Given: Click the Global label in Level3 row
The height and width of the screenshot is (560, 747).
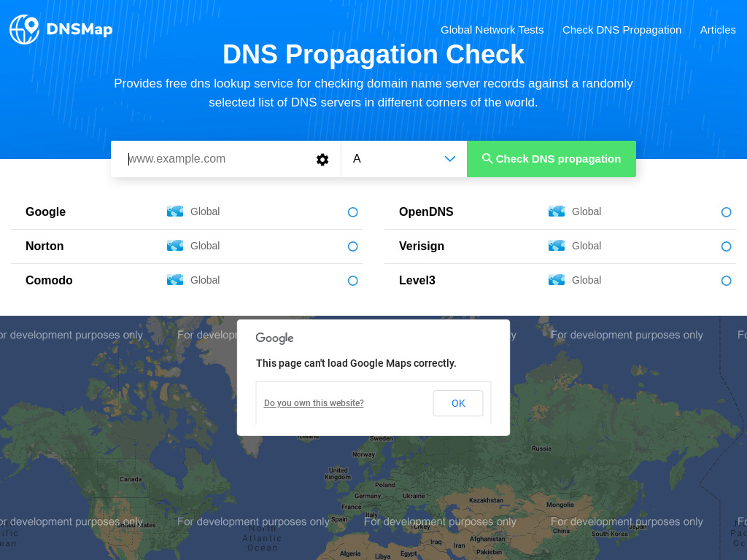Looking at the screenshot, I should pyautogui.click(x=587, y=280).
